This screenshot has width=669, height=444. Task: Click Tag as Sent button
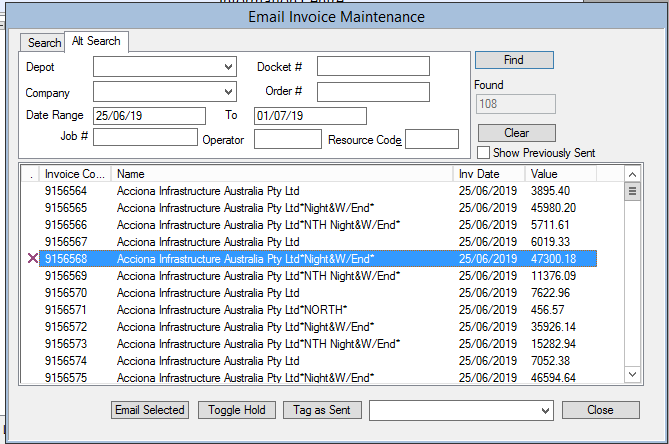pos(322,410)
